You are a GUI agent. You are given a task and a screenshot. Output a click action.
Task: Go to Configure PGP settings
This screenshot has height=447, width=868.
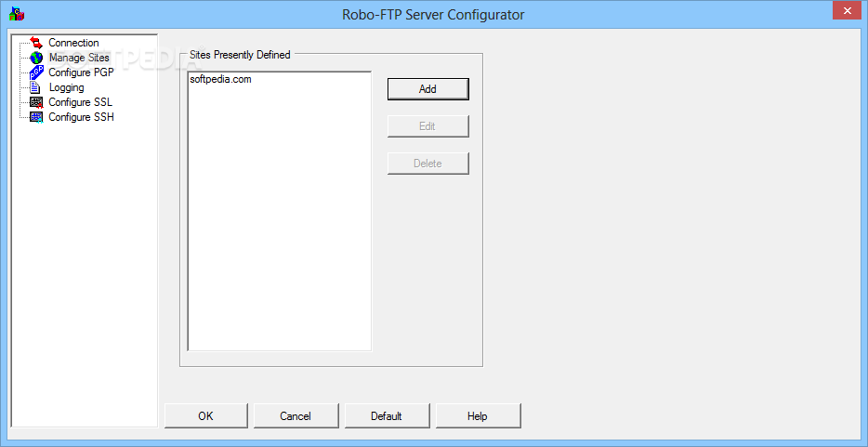[82, 72]
